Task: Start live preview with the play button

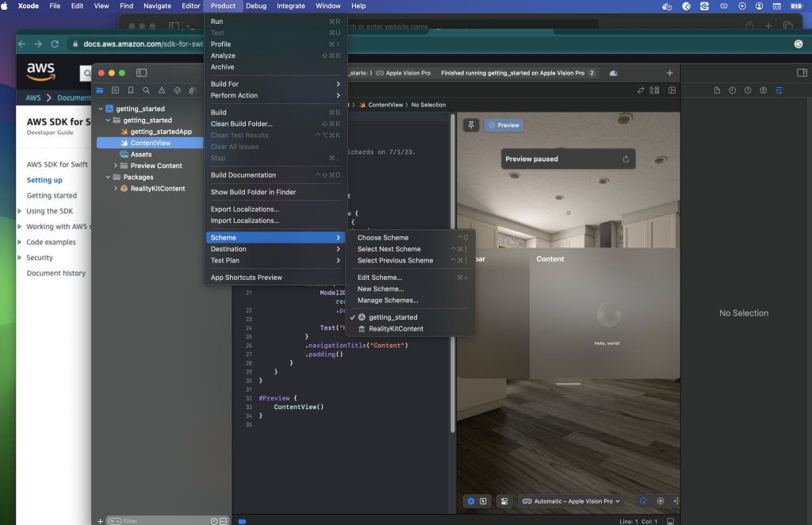Action: pyautogui.click(x=471, y=501)
